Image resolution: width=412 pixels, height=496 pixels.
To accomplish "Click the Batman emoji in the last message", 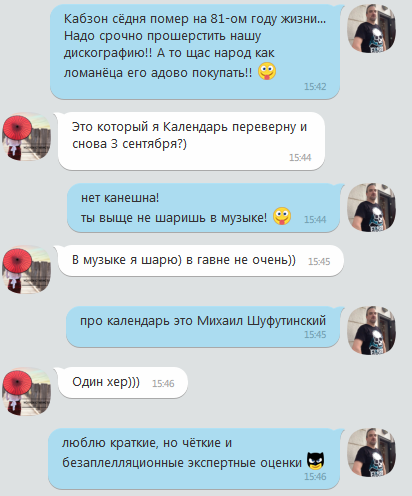I will pyautogui.click(x=315, y=461).
